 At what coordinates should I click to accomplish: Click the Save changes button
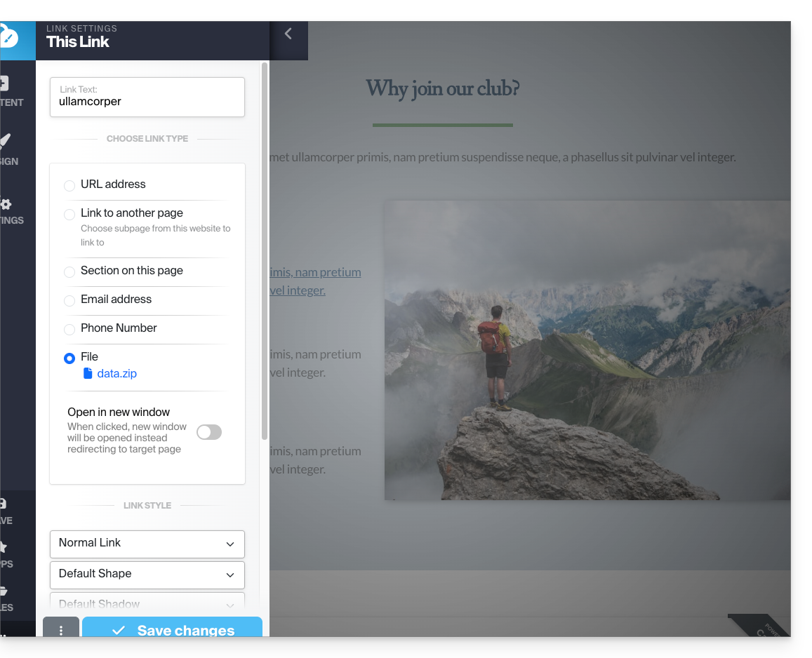[x=172, y=629]
